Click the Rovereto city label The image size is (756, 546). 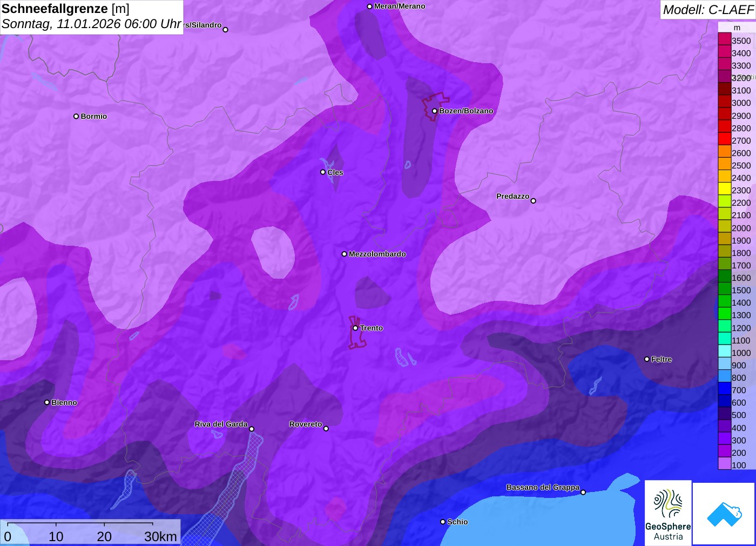click(x=306, y=424)
